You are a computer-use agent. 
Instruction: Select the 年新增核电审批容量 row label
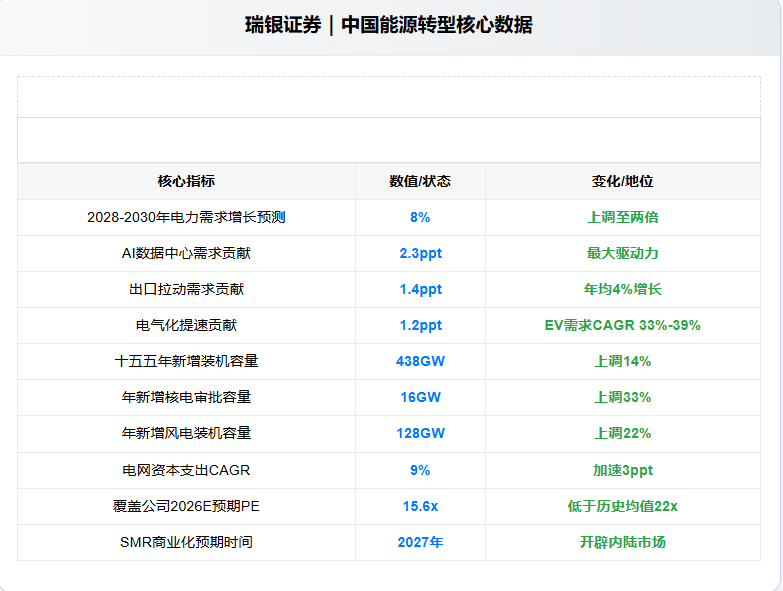tap(186, 397)
